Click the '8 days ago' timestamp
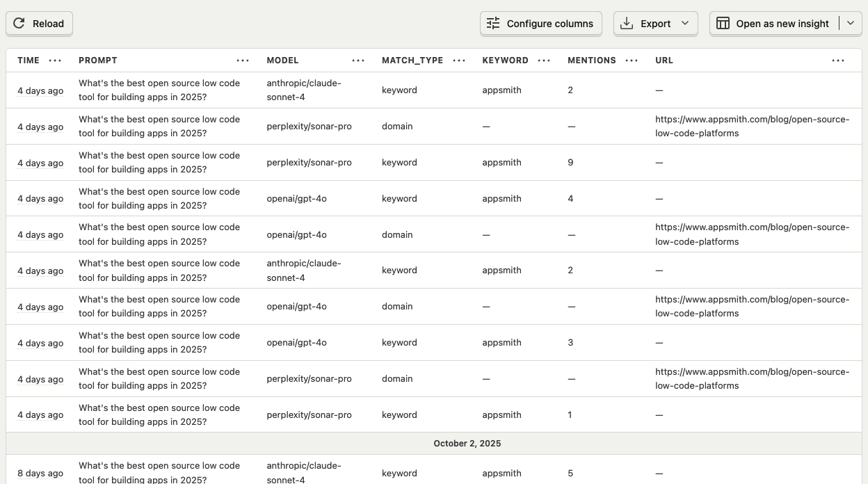Viewport: 868px width, 484px height. click(40, 474)
